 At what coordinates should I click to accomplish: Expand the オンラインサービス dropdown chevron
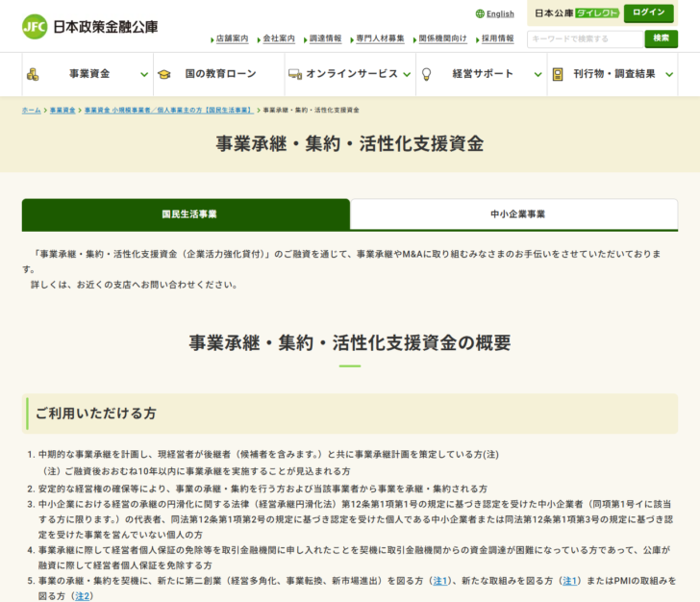[x=407, y=75]
